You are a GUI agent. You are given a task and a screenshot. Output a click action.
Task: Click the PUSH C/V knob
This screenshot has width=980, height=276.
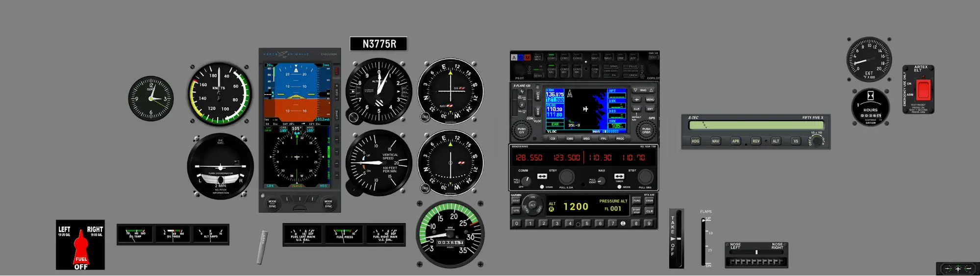(522, 131)
